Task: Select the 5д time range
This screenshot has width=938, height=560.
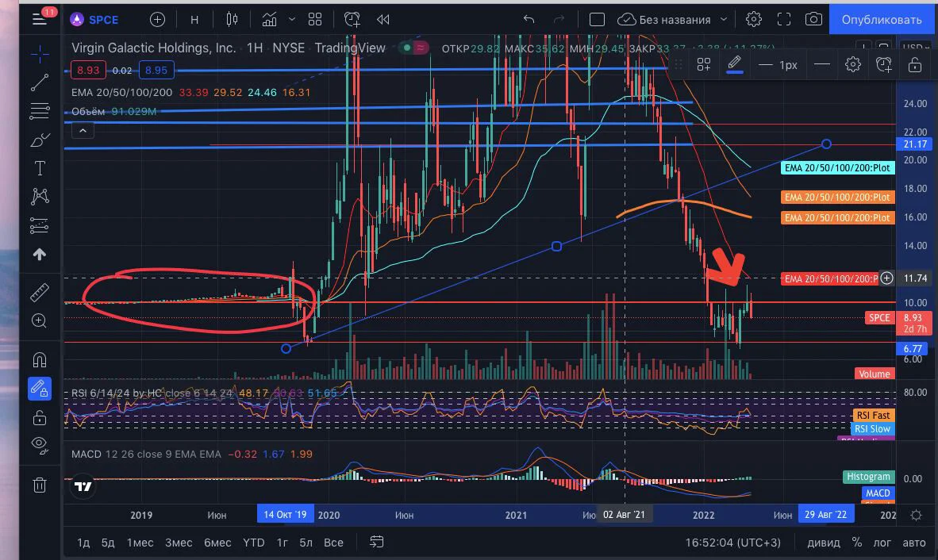Action: click(108, 543)
